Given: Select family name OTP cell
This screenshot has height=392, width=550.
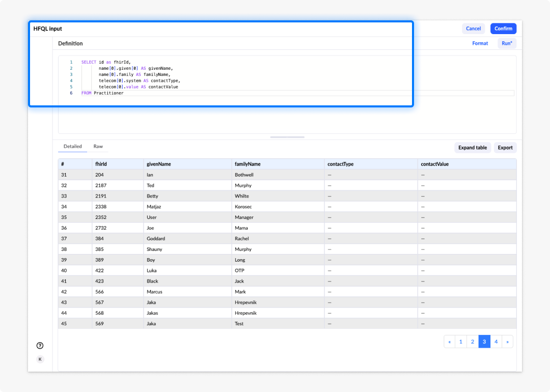Looking at the screenshot, I should (x=278, y=270).
